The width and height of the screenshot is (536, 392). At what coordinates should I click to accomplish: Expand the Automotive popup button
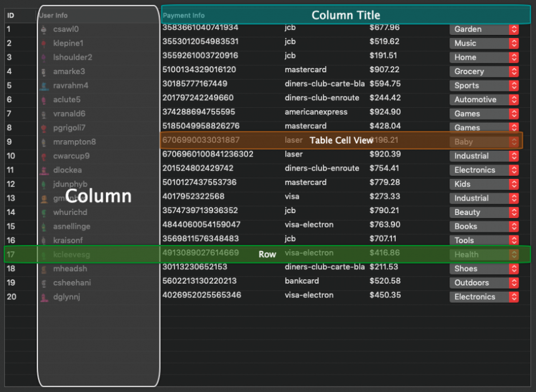(484, 100)
